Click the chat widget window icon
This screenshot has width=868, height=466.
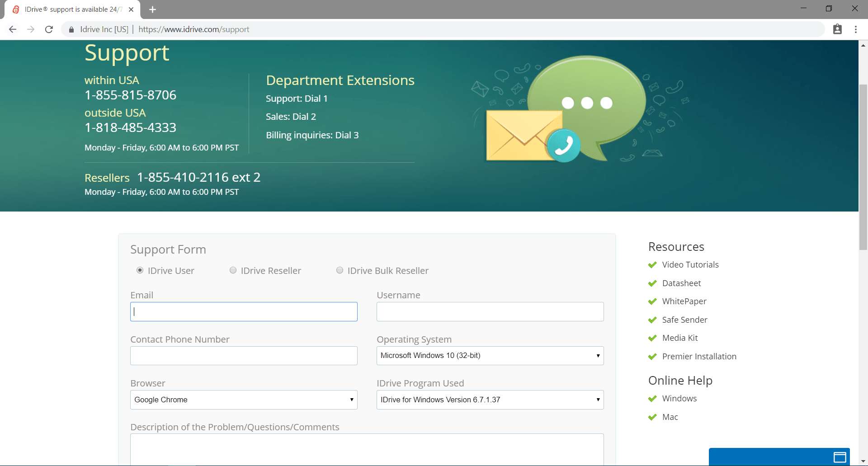pyautogui.click(x=840, y=457)
